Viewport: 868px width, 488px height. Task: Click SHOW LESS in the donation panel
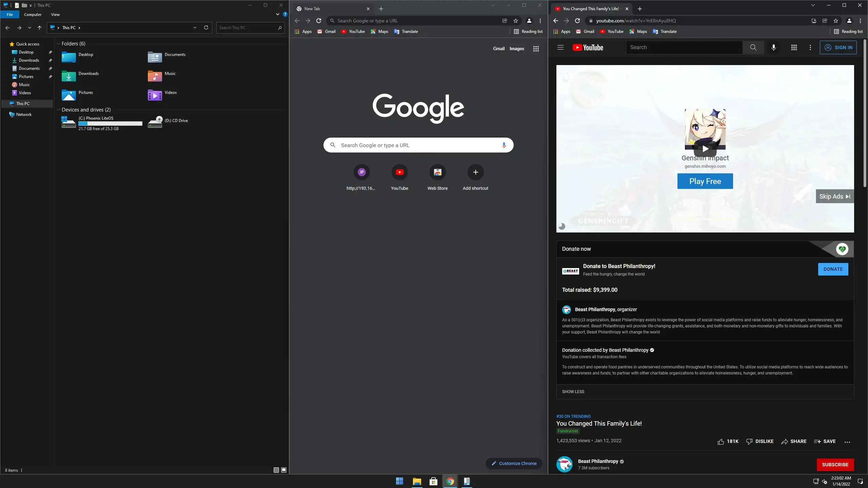coord(573,391)
